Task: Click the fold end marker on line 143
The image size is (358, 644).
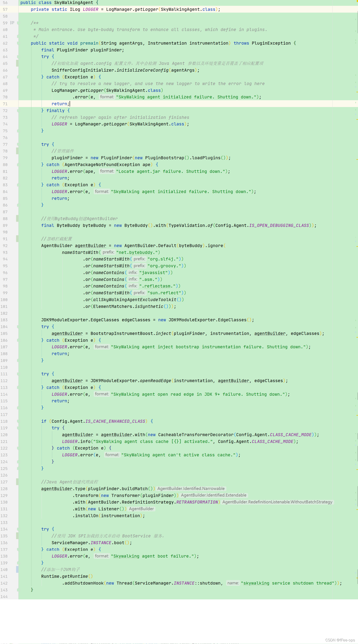Action: pyautogui.click(x=18, y=590)
